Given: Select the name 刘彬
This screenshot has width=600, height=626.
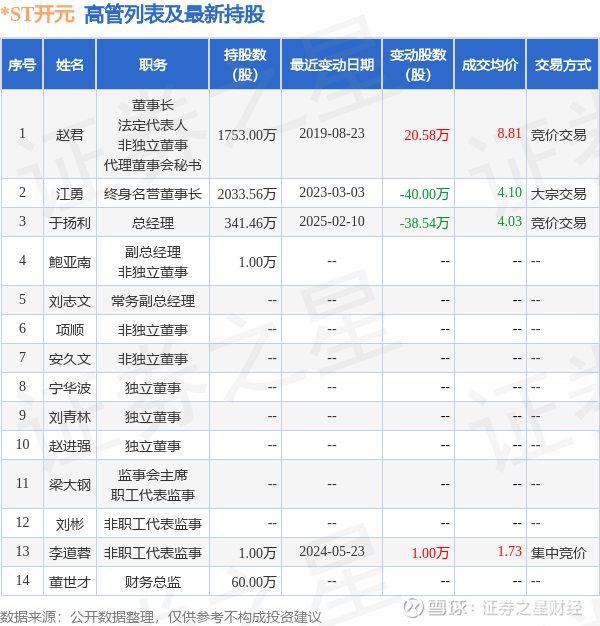Looking at the screenshot, I should 69,524.
